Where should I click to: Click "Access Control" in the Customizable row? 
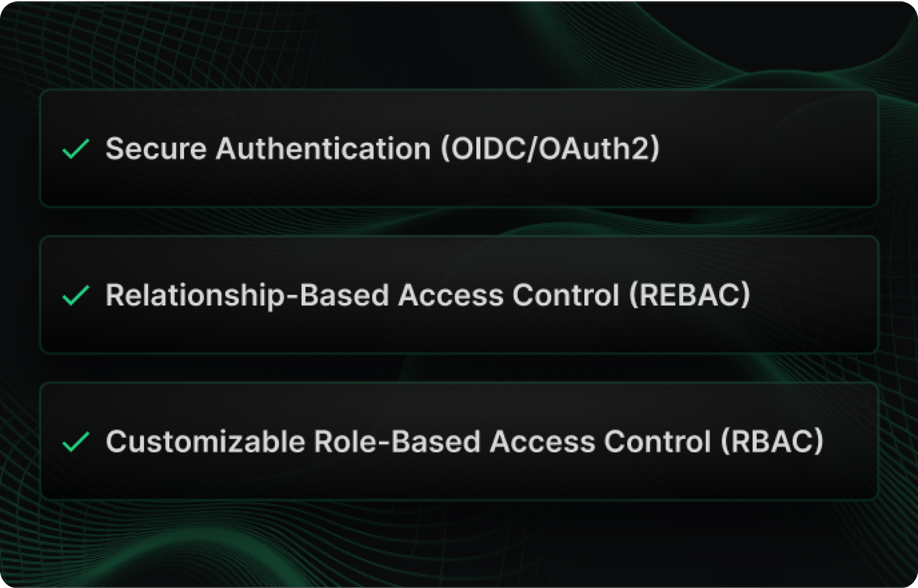click(x=600, y=442)
